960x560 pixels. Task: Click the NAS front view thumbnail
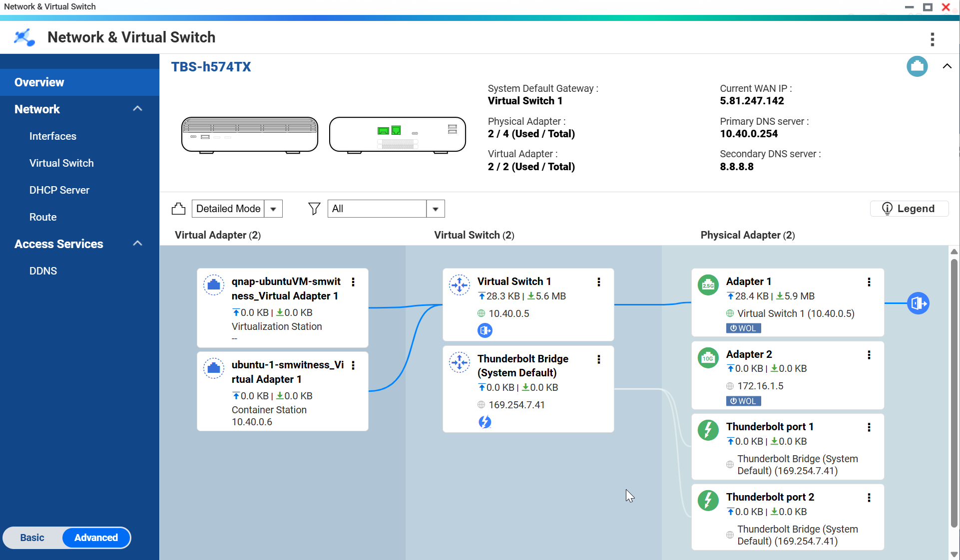pyautogui.click(x=250, y=135)
